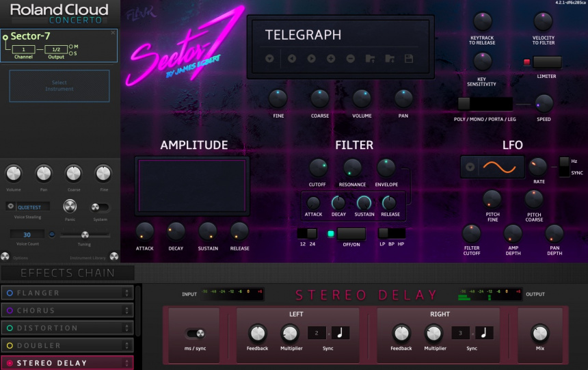Toggle the Limiter switch

point(547,62)
